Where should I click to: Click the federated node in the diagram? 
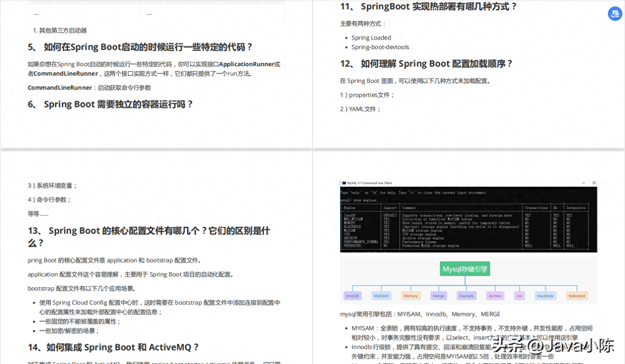point(577,295)
